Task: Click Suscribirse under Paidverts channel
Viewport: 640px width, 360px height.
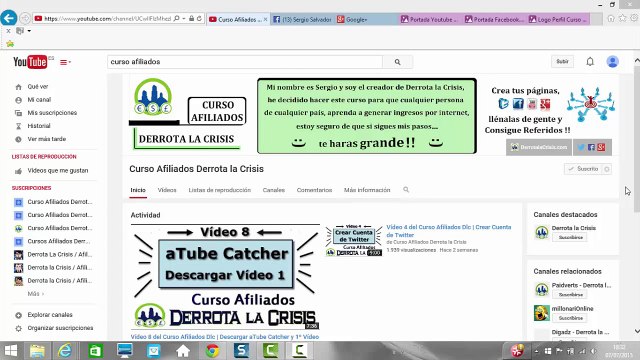Action: click(x=571, y=294)
